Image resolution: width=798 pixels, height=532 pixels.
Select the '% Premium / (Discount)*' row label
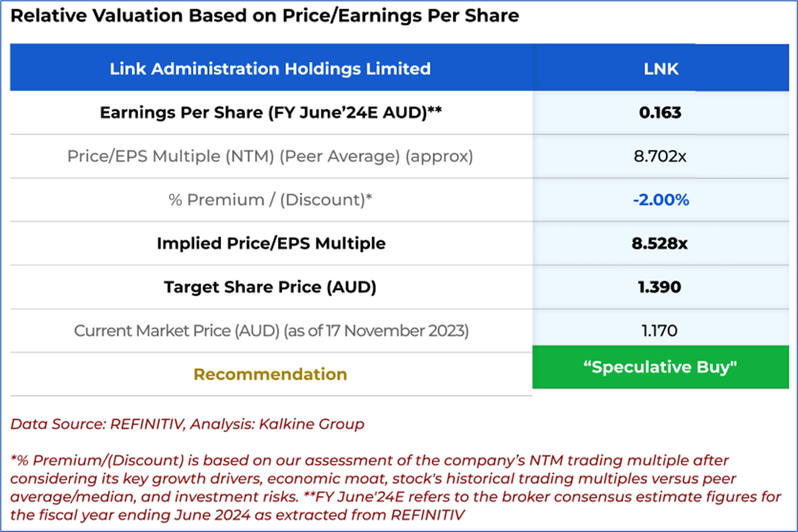pos(270,200)
